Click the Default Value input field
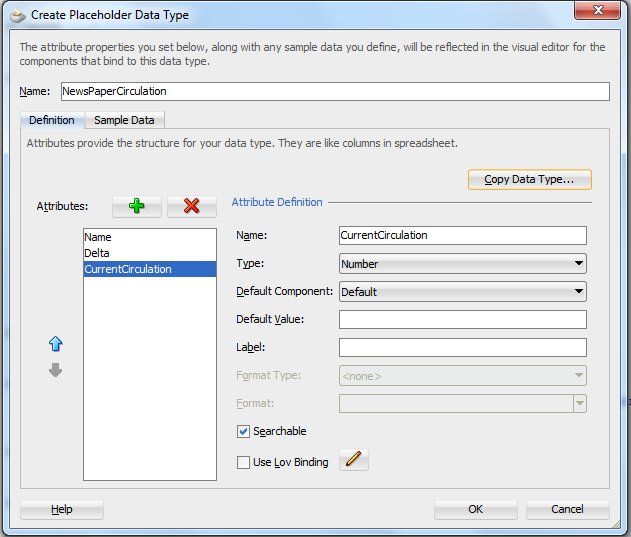The height and width of the screenshot is (537, 631). pos(462,320)
